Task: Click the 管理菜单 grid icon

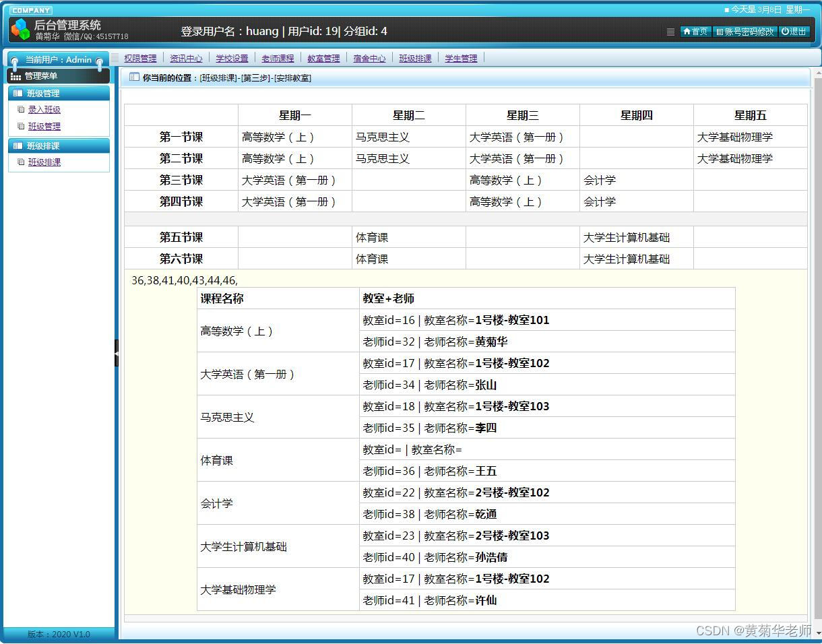Action: pos(15,76)
